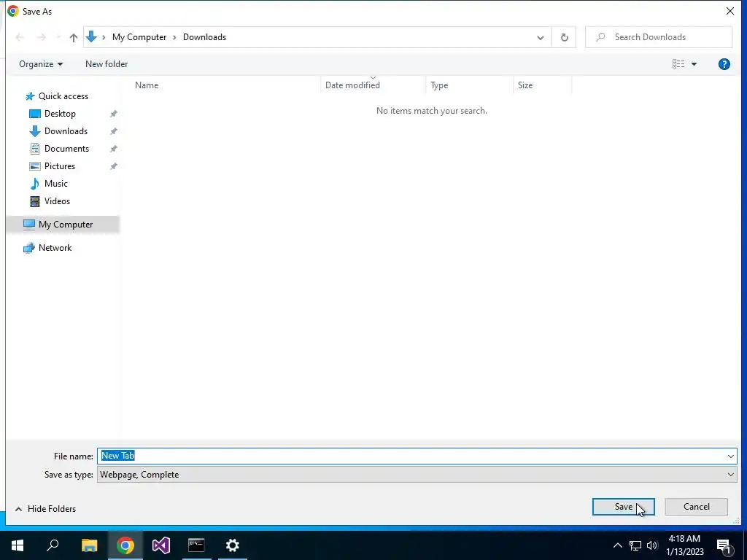Image resolution: width=747 pixels, height=560 pixels.
Task: Click the volume speaker tray icon
Action: tap(652, 545)
